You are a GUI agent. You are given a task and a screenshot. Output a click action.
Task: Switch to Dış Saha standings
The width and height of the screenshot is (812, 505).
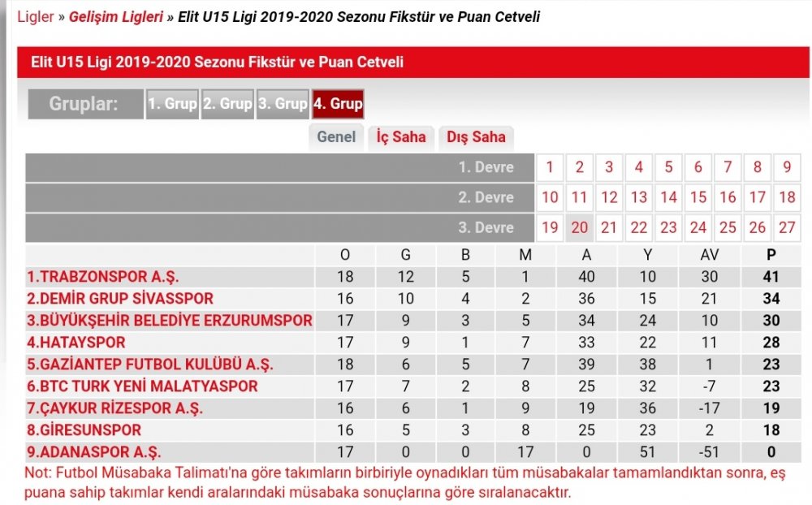pos(476,136)
